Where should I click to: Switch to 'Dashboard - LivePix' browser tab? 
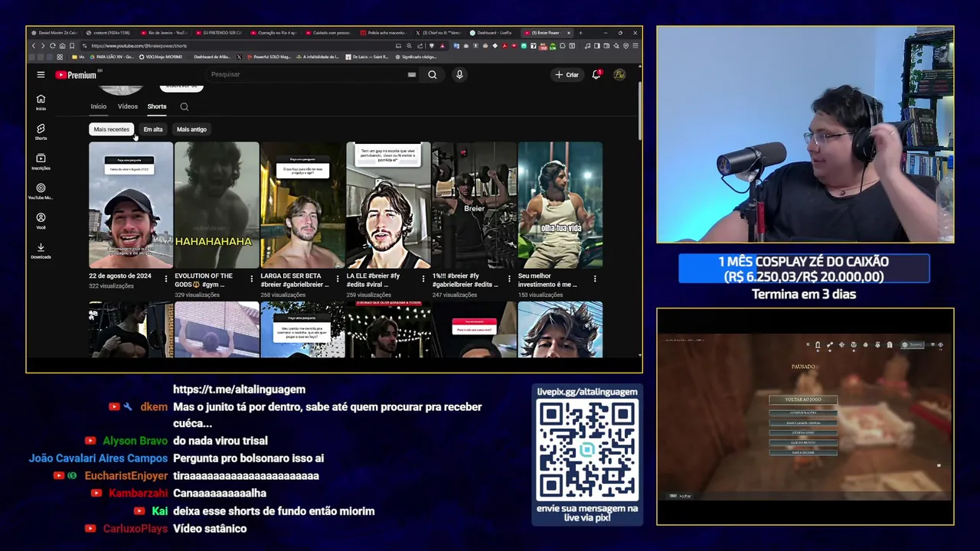491,33
